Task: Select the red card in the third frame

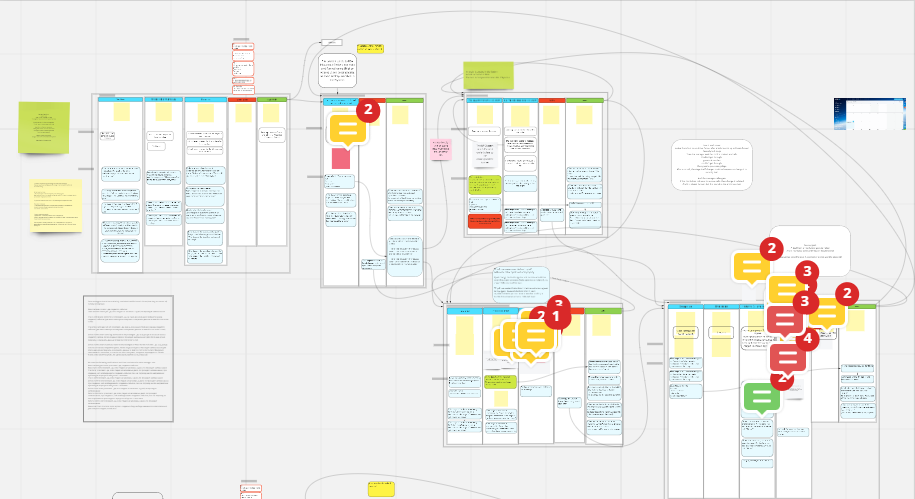Action: (485, 221)
